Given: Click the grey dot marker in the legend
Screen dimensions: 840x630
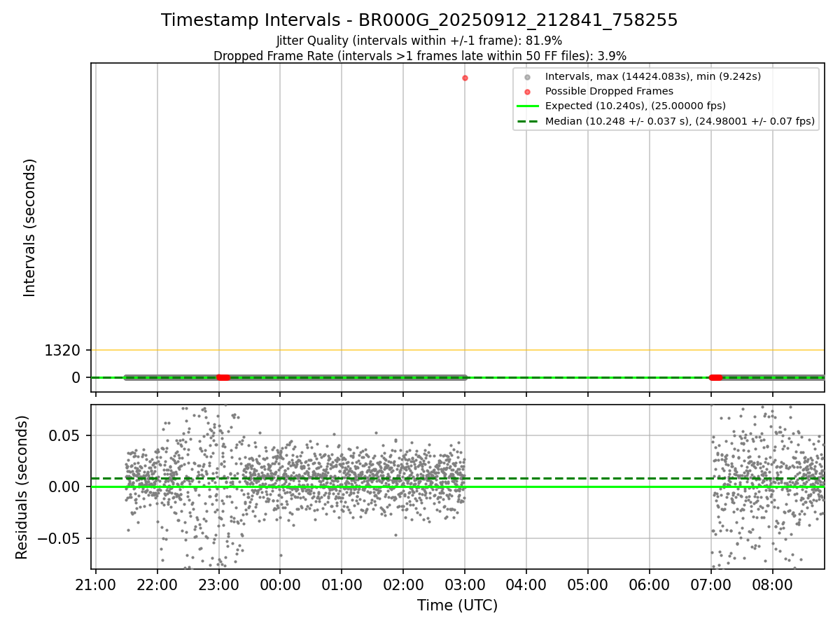Looking at the screenshot, I should pyautogui.click(x=527, y=77).
